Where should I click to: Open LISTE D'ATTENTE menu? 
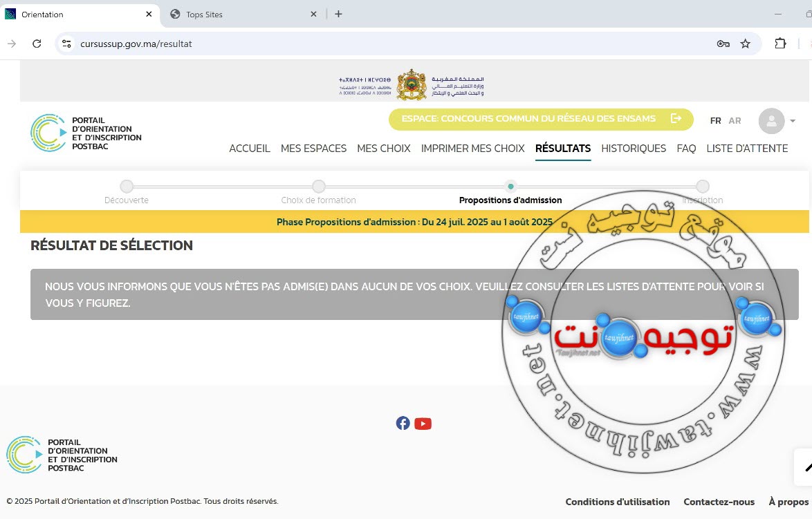[747, 149]
